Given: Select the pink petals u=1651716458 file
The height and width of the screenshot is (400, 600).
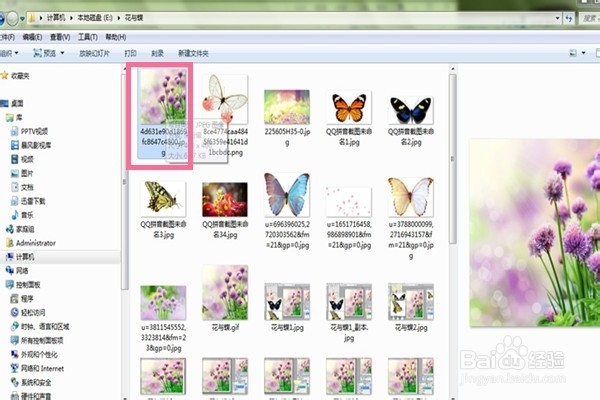Looking at the screenshot, I should pos(349,218).
